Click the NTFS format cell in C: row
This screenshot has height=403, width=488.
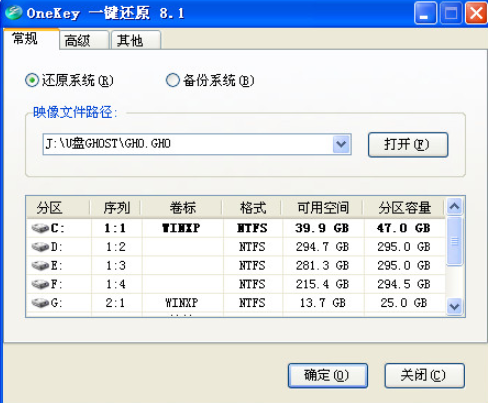pos(252,228)
